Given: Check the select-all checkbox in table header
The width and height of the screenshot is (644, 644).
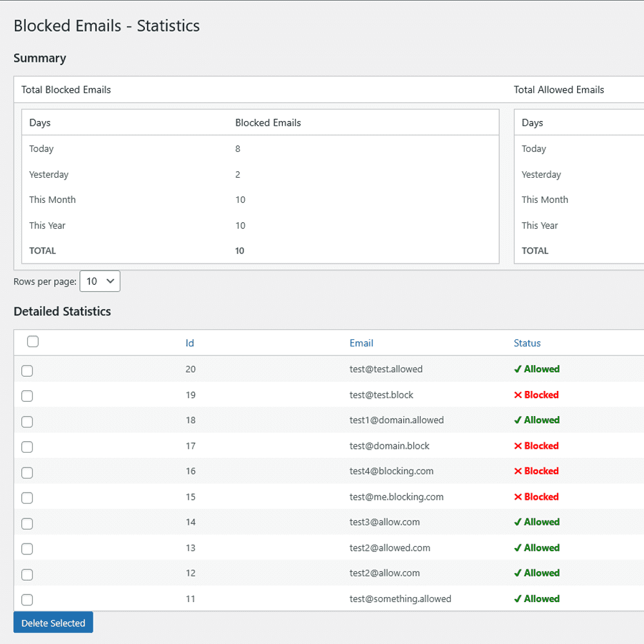Looking at the screenshot, I should pyautogui.click(x=33, y=341).
